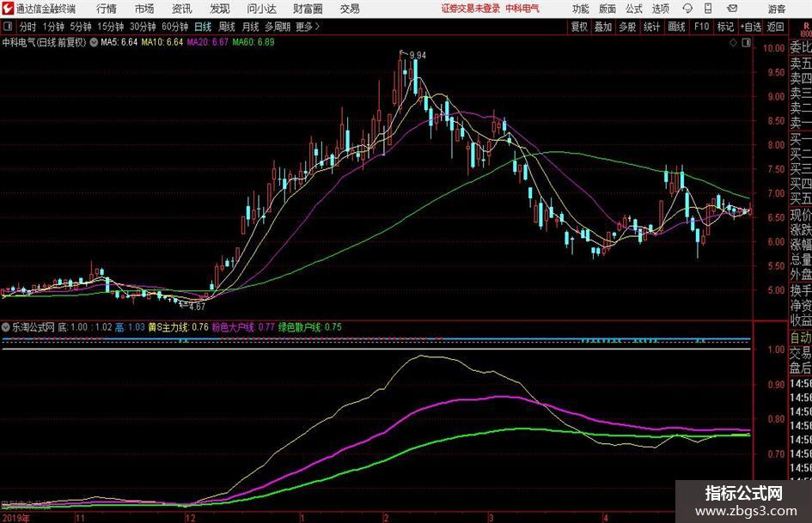Click the 中科电气(日线 前复权) chart title
812x523 pixels.
click(x=44, y=42)
